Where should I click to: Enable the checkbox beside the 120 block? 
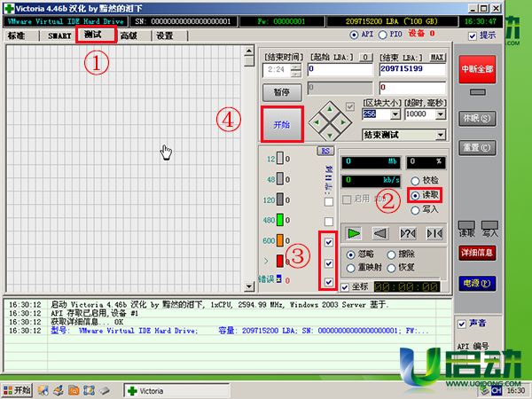point(328,202)
